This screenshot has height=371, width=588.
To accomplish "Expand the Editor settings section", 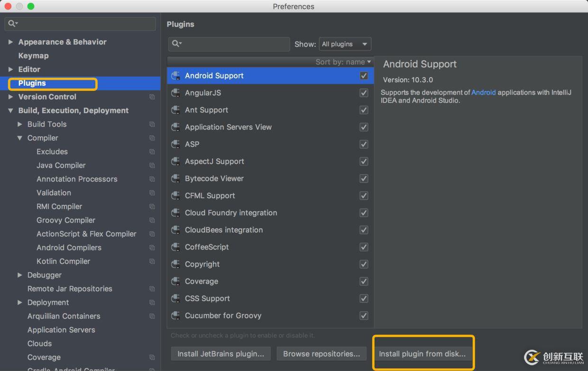I will click(x=10, y=69).
